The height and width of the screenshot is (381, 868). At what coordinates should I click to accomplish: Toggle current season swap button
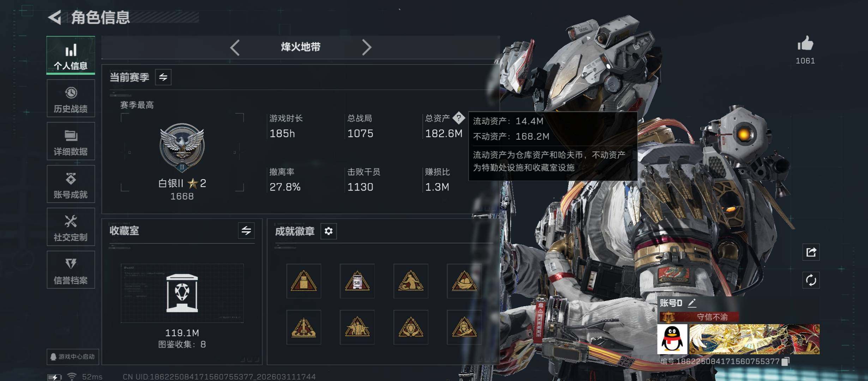(x=163, y=77)
